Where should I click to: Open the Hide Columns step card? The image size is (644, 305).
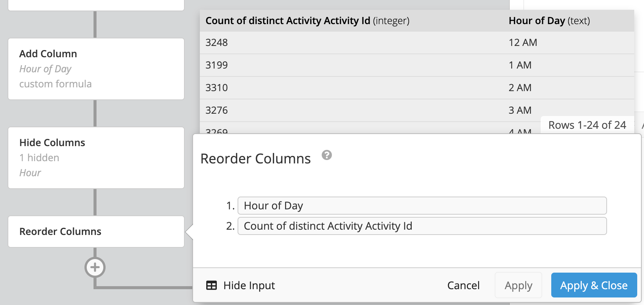pos(96,158)
